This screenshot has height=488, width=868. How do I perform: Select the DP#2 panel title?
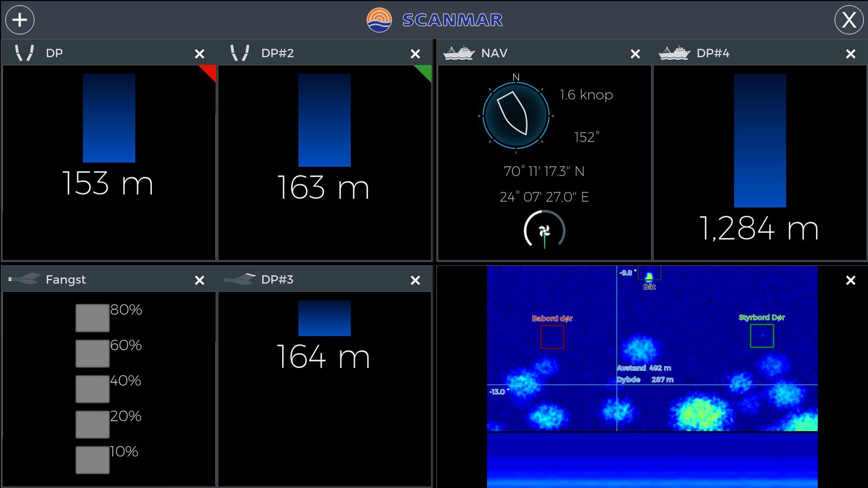click(277, 53)
